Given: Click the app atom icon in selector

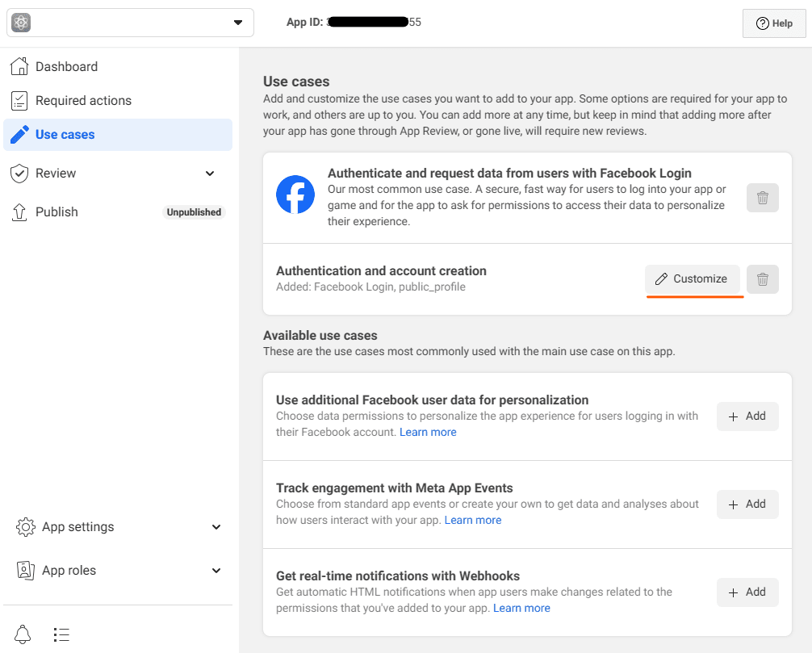Looking at the screenshot, I should pos(21,23).
